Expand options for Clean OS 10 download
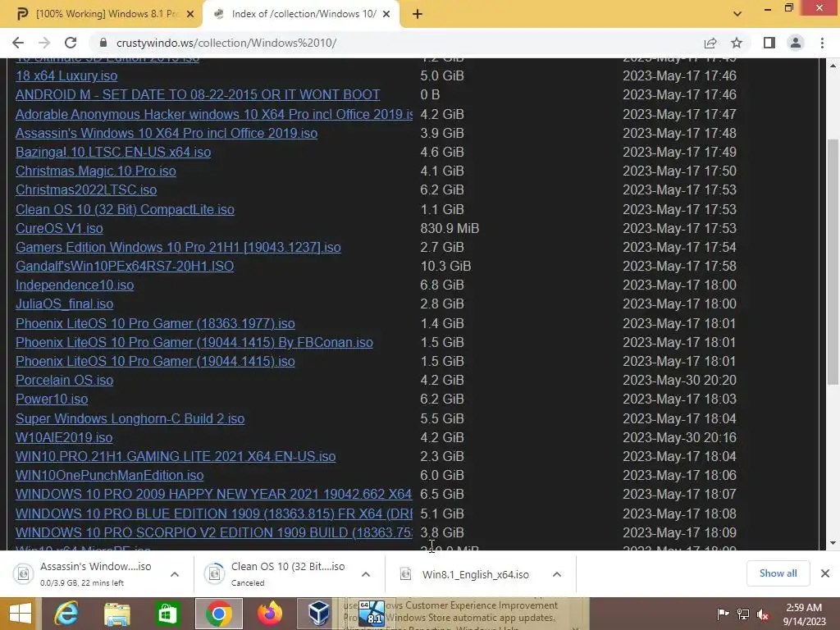The height and width of the screenshot is (630, 840). pos(366,574)
